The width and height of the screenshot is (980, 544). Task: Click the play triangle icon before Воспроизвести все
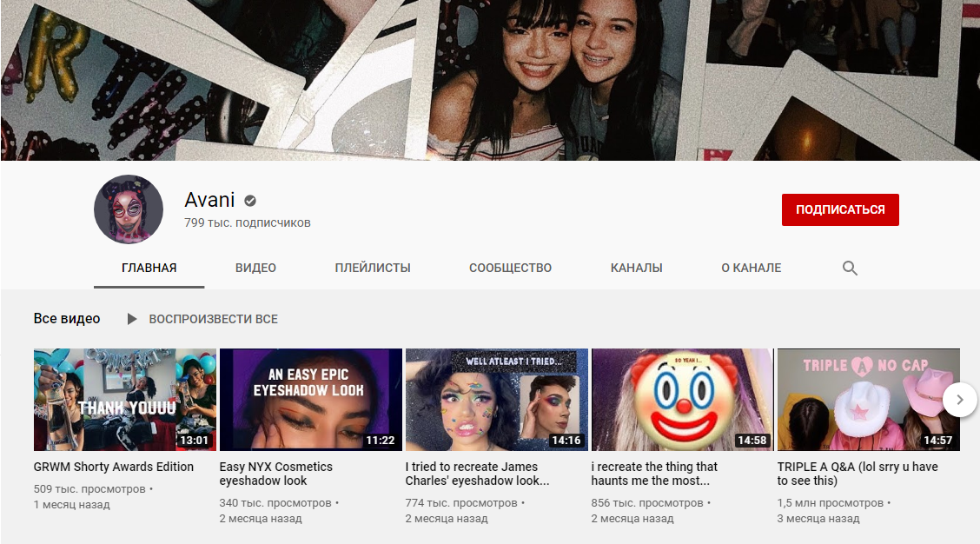[132, 319]
